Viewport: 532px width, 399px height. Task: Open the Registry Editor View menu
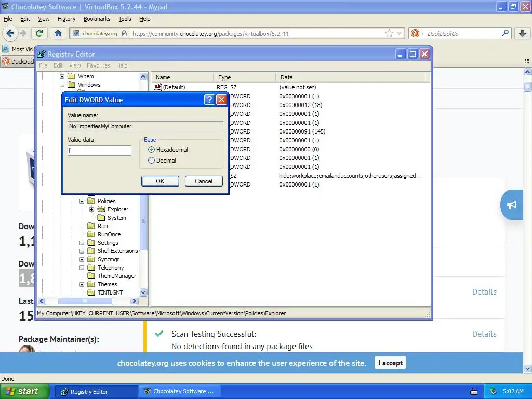point(75,65)
